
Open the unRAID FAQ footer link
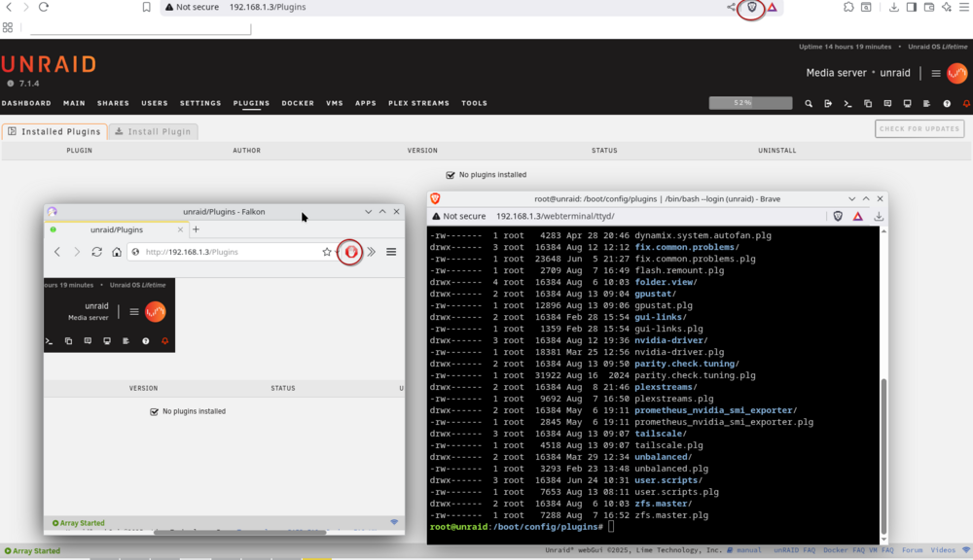click(x=794, y=550)
